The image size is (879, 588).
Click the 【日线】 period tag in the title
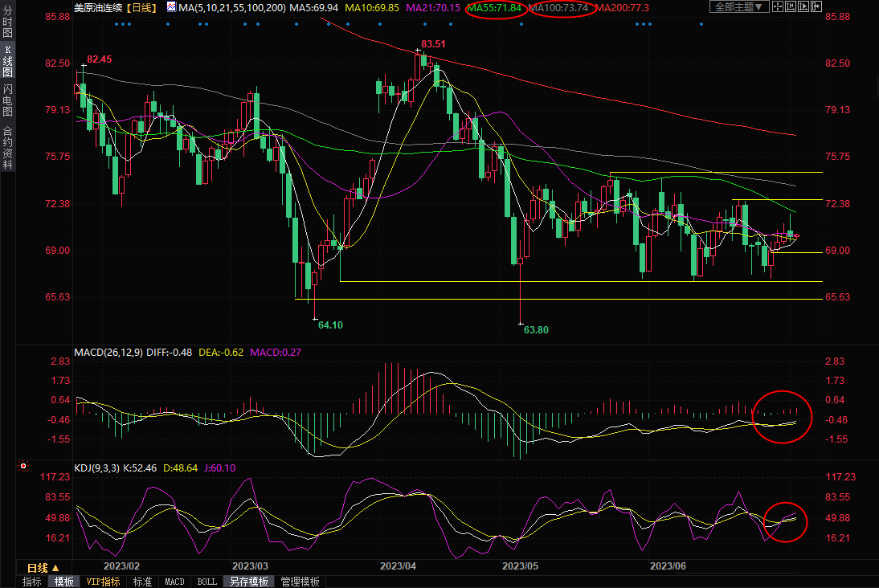pyautogui.click(x=141, y=8)
